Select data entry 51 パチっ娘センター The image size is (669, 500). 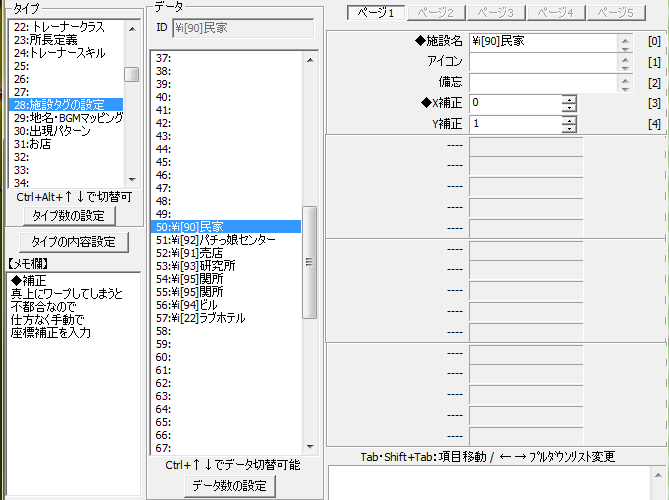[x=226, y=240]
